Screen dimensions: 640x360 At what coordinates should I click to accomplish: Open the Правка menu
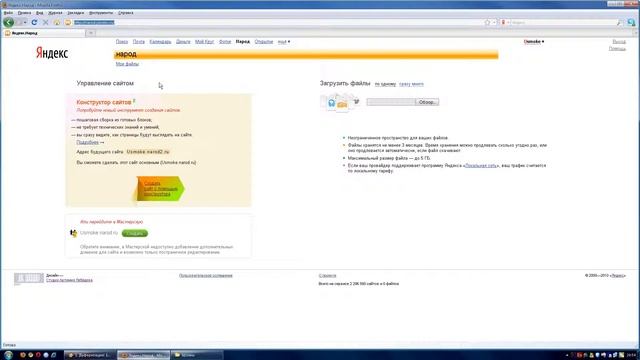pyautogui.click(x=24, y=13)
